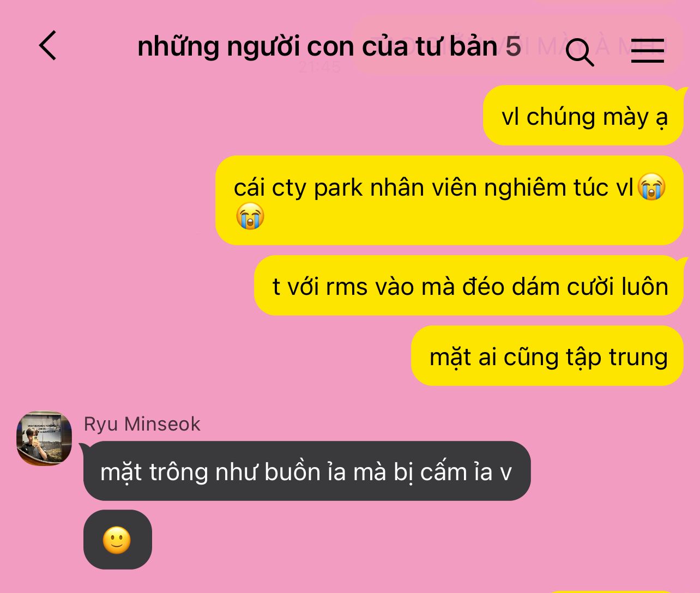Viewport: 700px width, 593px height.
Task: Open the hamburger menu icon
Action: coord(648,51)
